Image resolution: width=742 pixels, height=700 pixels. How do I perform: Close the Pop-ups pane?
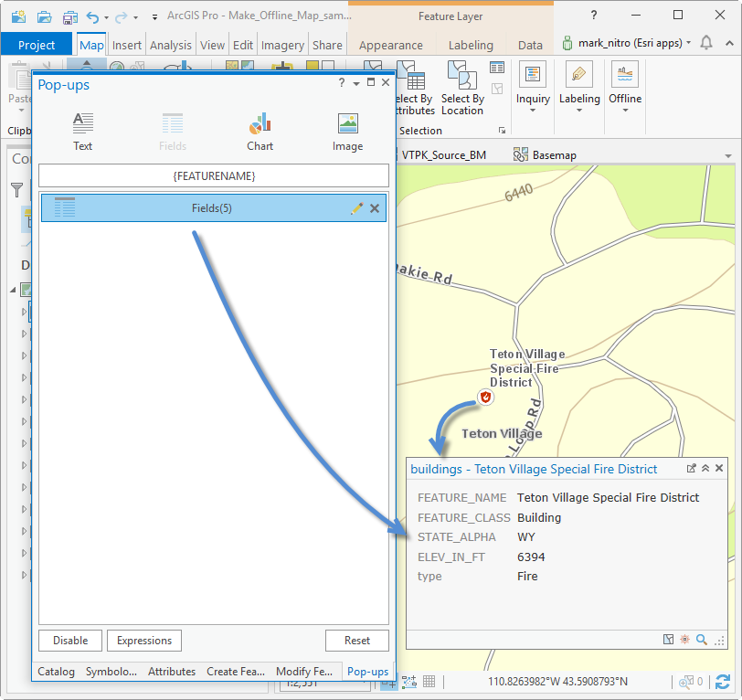click(x=386, y=82)
